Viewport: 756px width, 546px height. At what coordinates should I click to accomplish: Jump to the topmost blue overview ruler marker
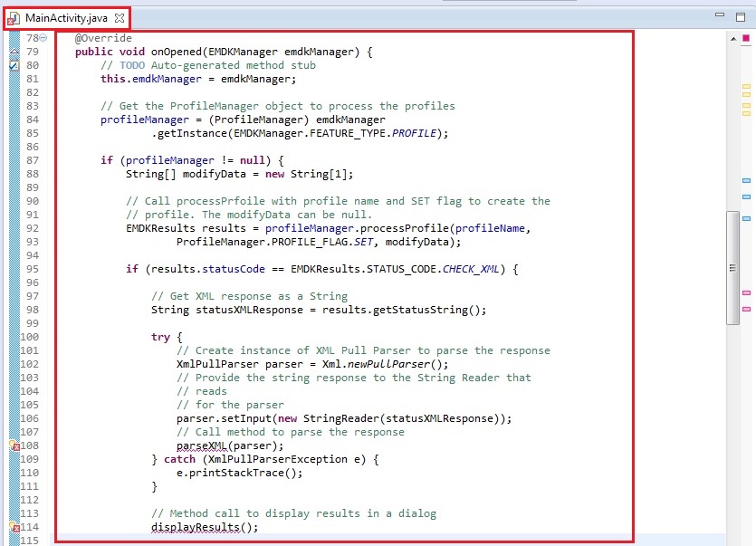[x=747, y=181]
